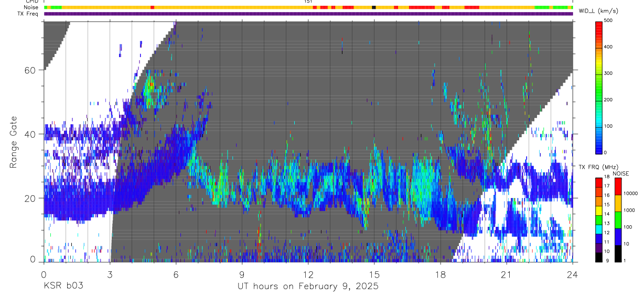Pick the black swatch in TX FRQ legend
Image resolution: width=644 pixels, height=297 pixels.
tap(598, 256)
